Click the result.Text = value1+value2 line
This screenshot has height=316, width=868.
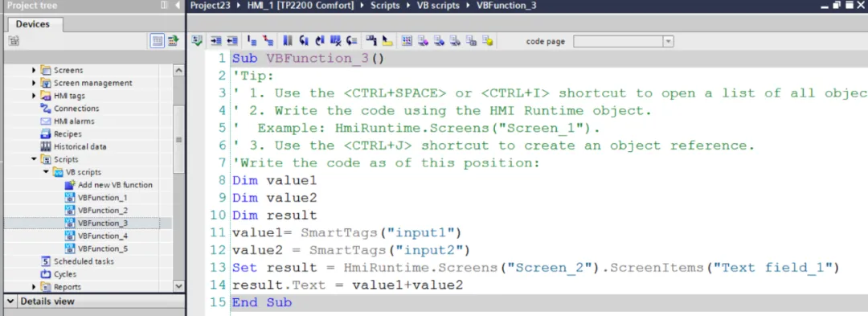click(x=347, y=285)
